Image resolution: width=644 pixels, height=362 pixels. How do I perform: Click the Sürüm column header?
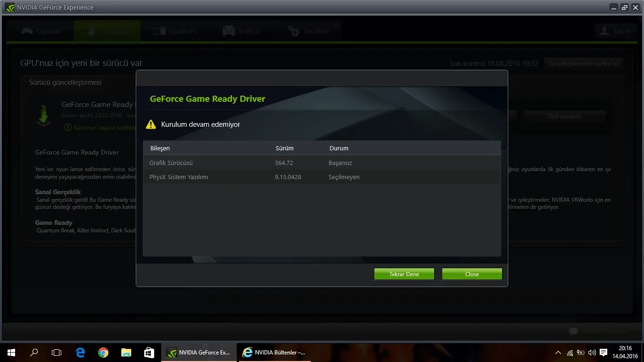coord(284,148)
